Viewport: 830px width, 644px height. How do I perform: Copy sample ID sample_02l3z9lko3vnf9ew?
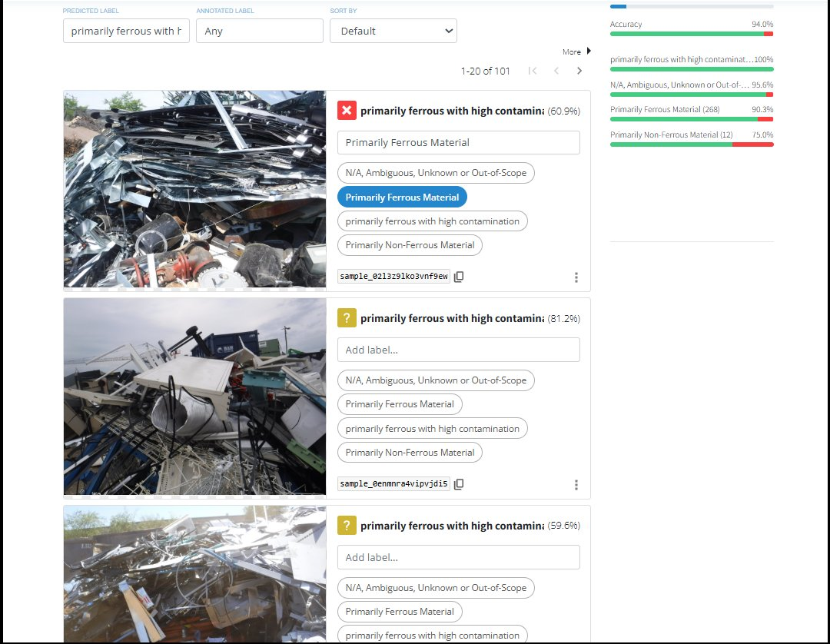coord(459,276)
